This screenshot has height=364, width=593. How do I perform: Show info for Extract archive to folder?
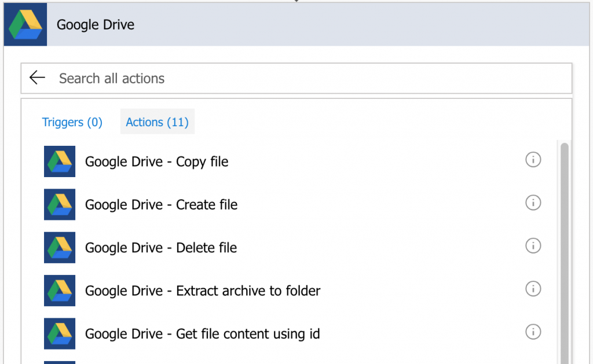(x=533, y=289)
